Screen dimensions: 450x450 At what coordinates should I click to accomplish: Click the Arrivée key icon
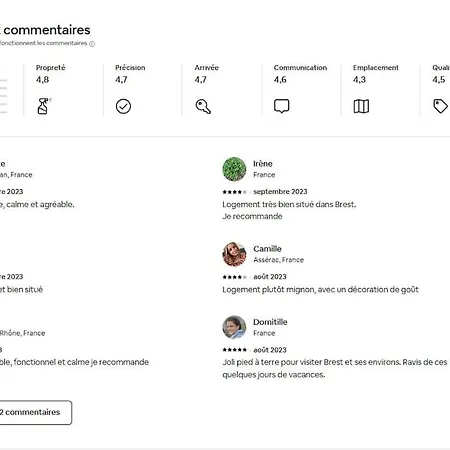coord(203,107)
